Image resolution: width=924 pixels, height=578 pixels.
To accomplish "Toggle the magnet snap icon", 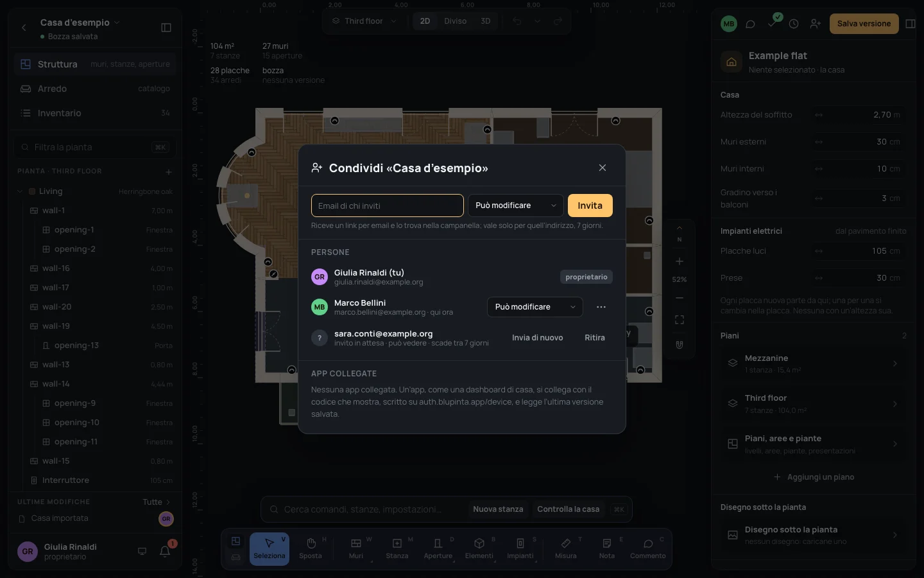I will [x=680, y=345].
